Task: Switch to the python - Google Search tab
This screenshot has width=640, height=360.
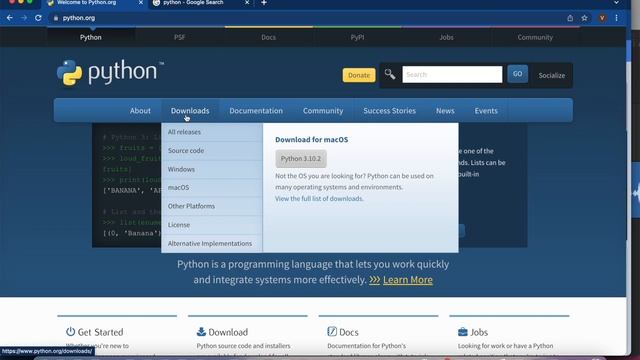Action: (194, 3)
